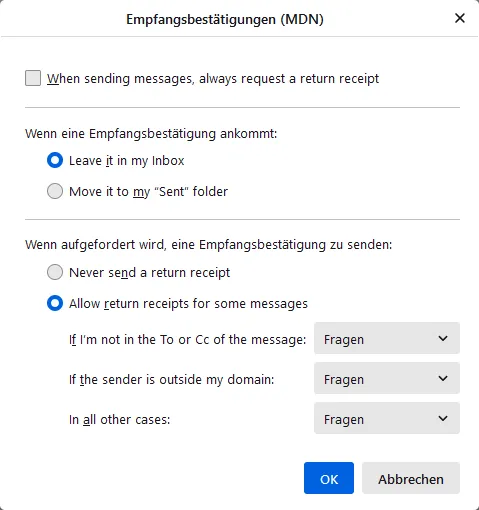Select Never send a return receipt radio button
The height and width of the screenshot is (510, 479).
tap(55, 272)
